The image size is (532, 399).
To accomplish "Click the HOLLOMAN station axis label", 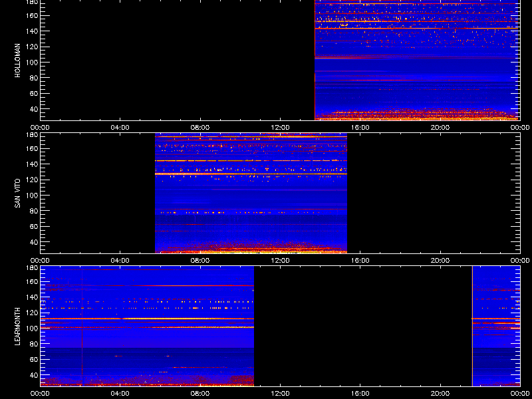I will 18,61.
